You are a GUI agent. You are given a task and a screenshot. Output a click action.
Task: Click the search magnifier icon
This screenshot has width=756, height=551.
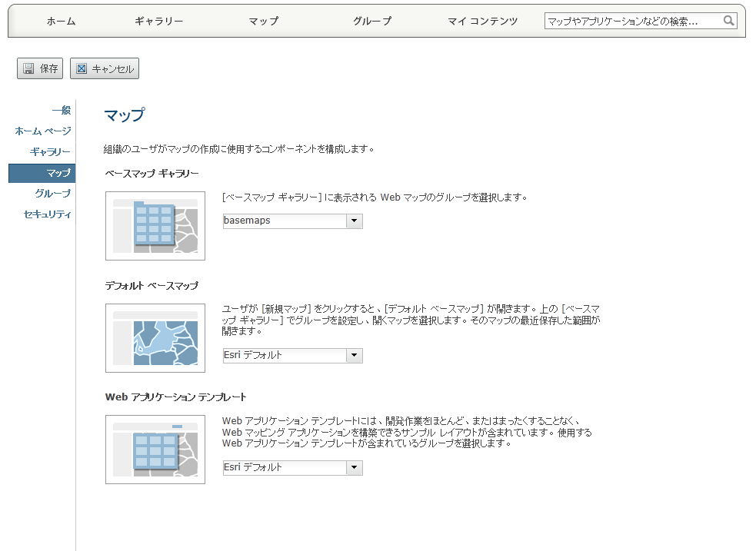pos(728,22)
